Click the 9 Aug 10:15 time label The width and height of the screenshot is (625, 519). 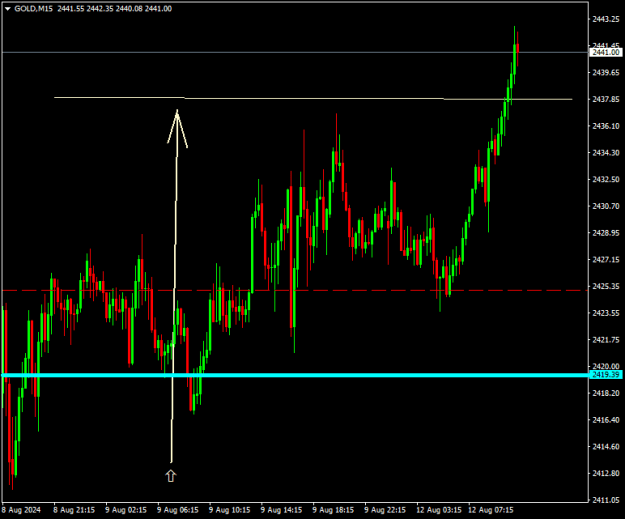point(230,510)
